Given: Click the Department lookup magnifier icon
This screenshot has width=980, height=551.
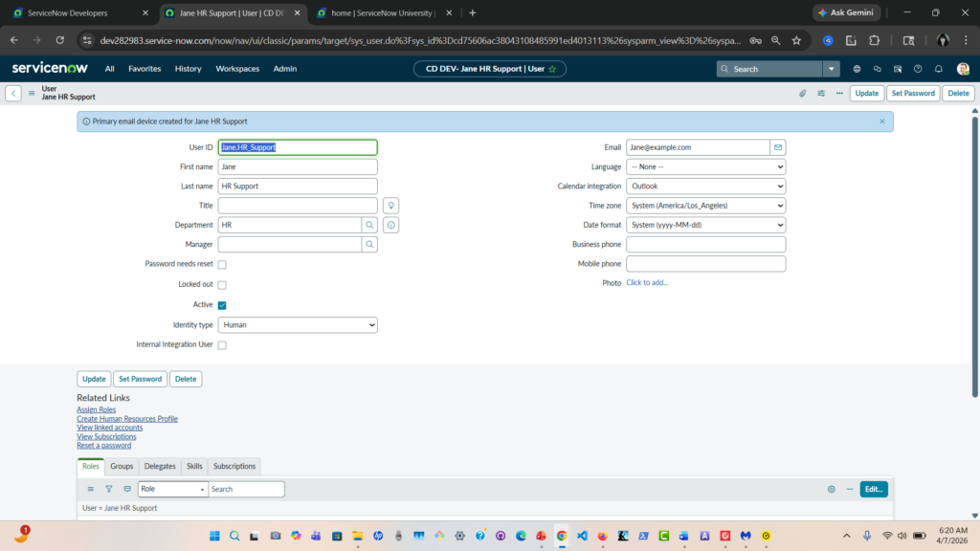Looking at the screenshot, I should [369, 225].
